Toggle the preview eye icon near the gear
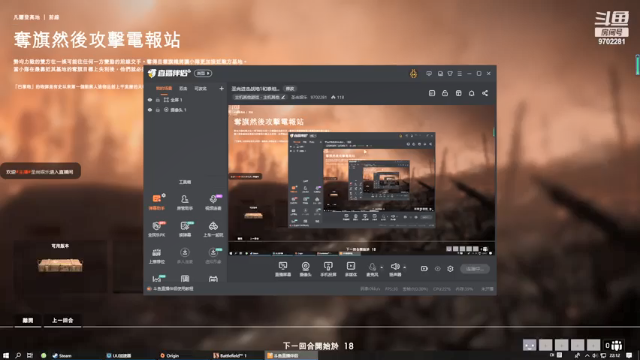 pyautogui.click(x=438, y=269)
